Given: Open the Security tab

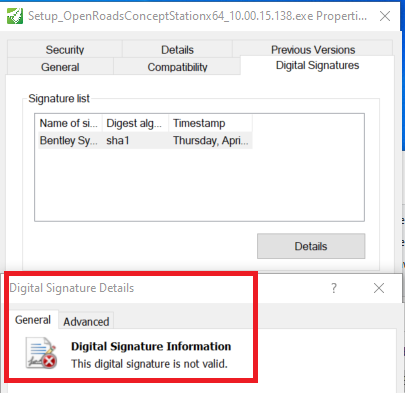Looking at the screenshot, I should tap(65, 49).
